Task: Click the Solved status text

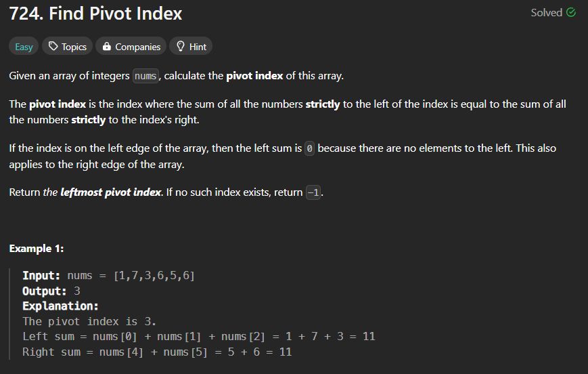Action: click(x=546, y=12)
